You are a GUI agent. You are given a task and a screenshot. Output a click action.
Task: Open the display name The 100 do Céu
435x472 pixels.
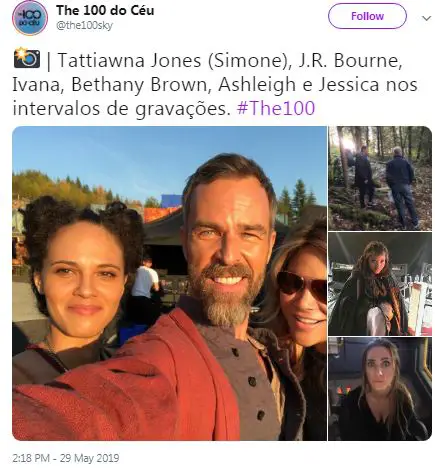[x=105, y=10]
